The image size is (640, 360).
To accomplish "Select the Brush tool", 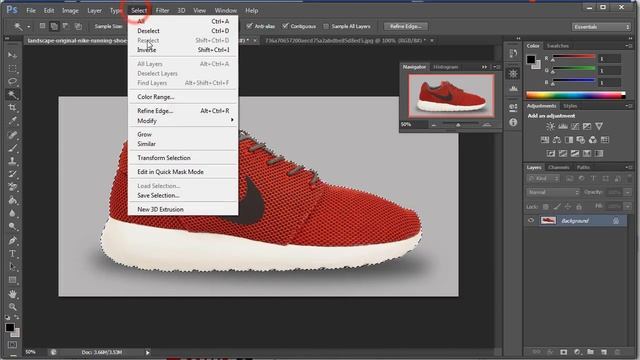I will (x=12, y=148).
